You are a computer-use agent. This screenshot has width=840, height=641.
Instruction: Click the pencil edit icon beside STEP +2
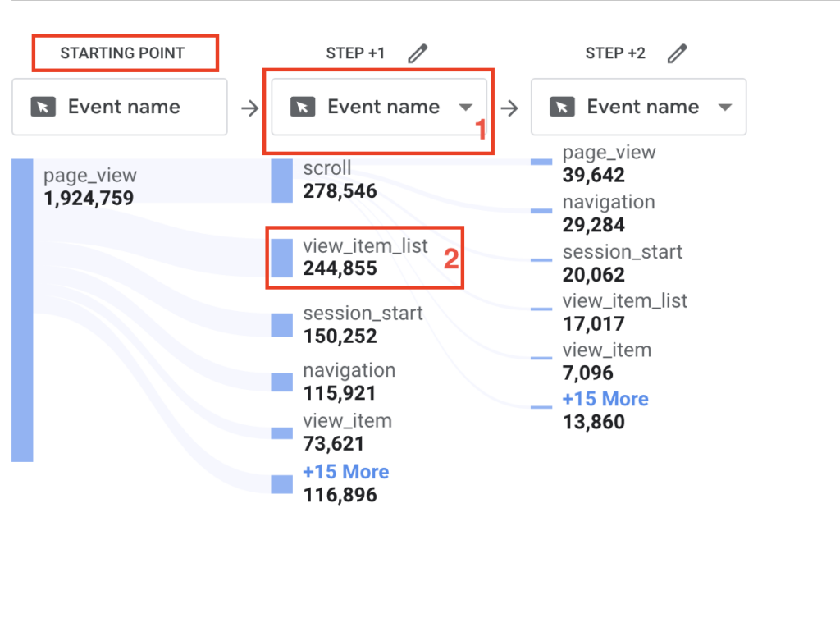677,54
